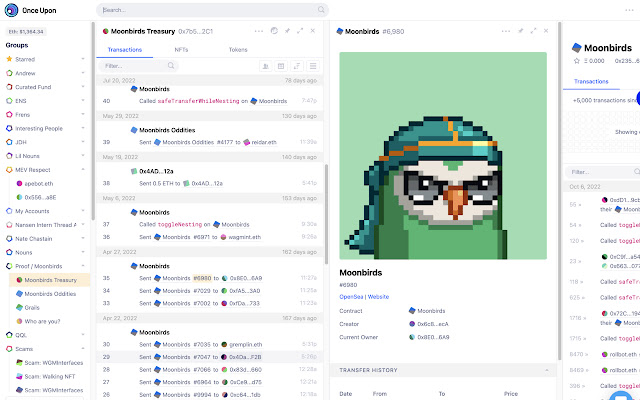Viewport: 640px width, 400px height.
Task: Collapse the Transfer History section
Action: point(547,370)
